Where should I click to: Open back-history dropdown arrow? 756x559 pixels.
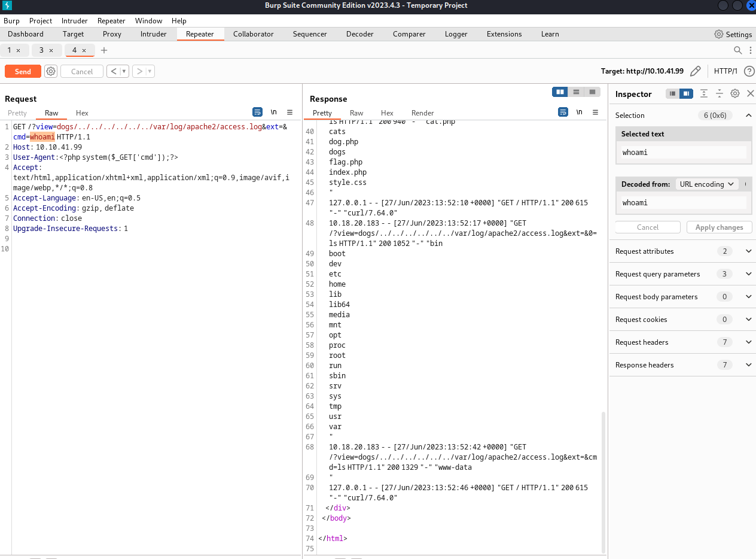coord(124,71)
